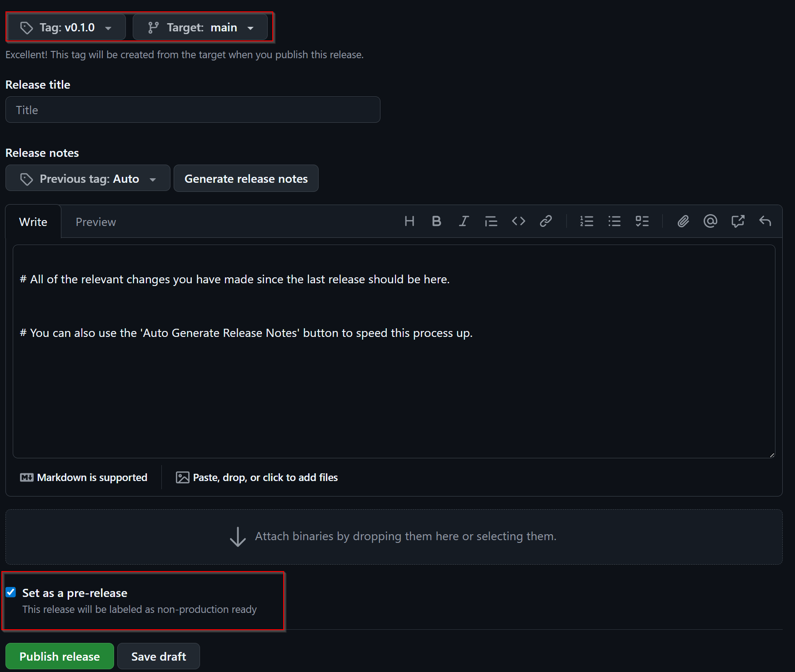Insert an unordered bullet list
This screenshot has height=672, width=795.
(x=614, y=221)
